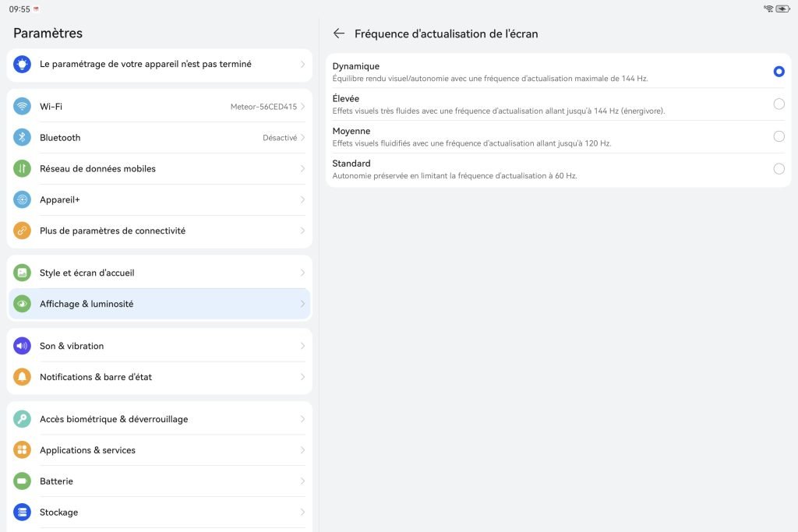Image resolution: width=798 pixels, height=532 pixels.
Task: Tap the red notification icon beside clock
Action: pos(36,9)
